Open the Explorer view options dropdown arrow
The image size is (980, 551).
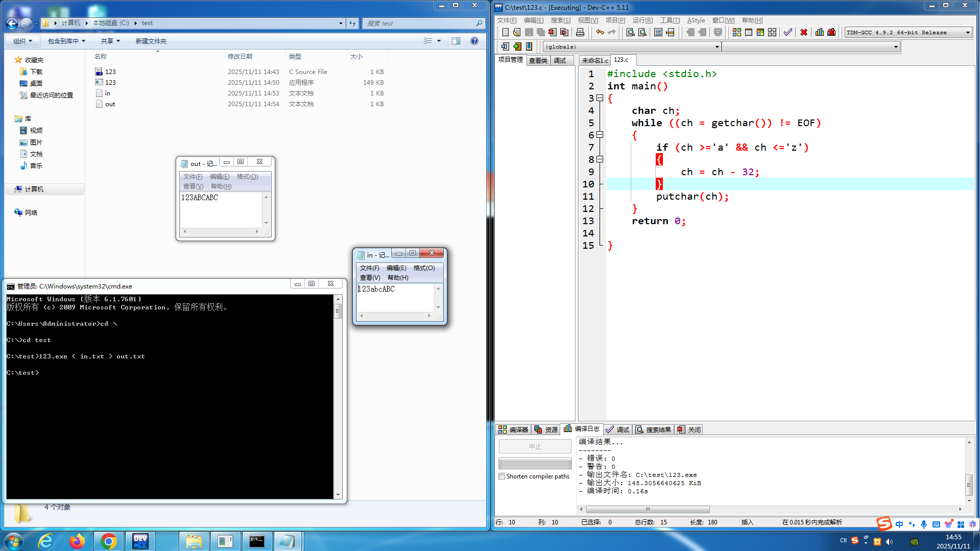pyautogui.click(x=439, y=41)
